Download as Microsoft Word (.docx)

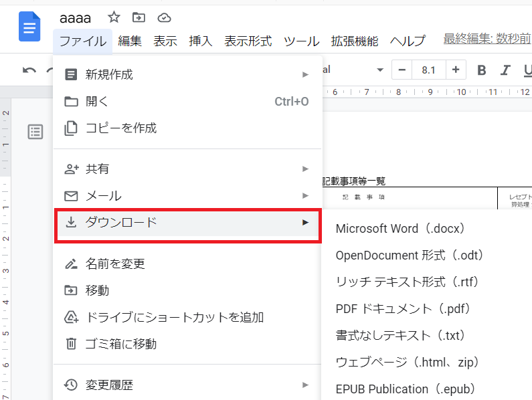[427, 229]
